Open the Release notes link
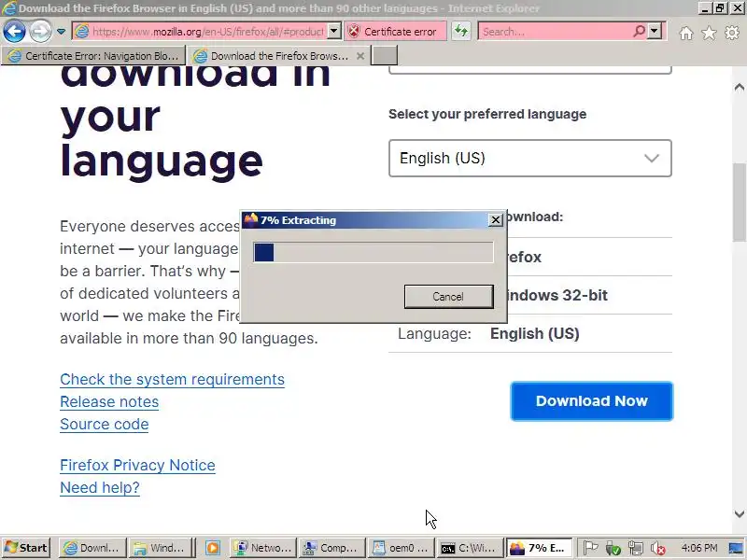The height and width of the screenshot is (560, 747). 109,402
